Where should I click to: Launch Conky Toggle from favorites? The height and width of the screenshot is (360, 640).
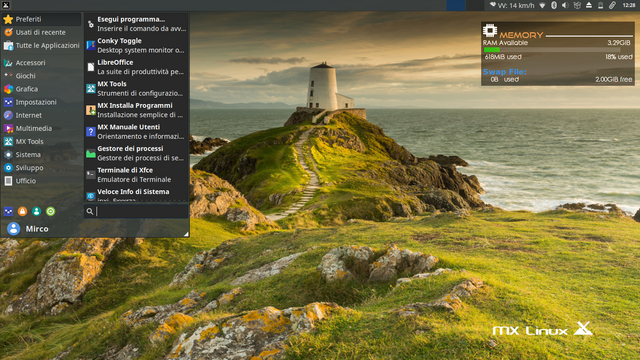pyautogui.click(x=136, y=45)
